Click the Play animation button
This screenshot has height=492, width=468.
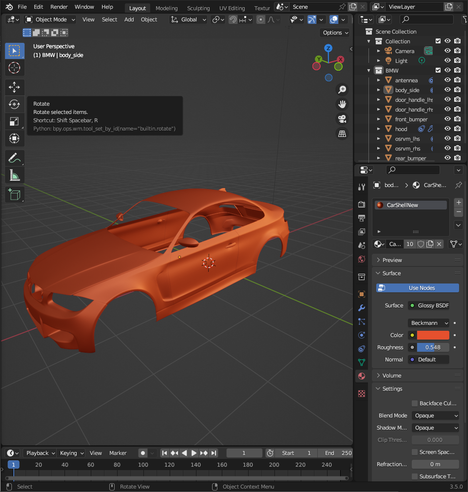pyautogui.click(x=194, y=453)
